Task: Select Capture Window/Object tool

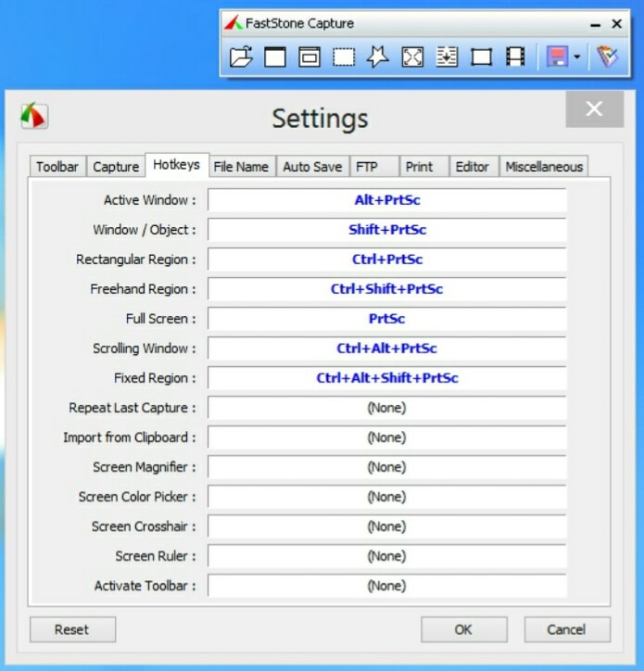Action: [309, 57]
